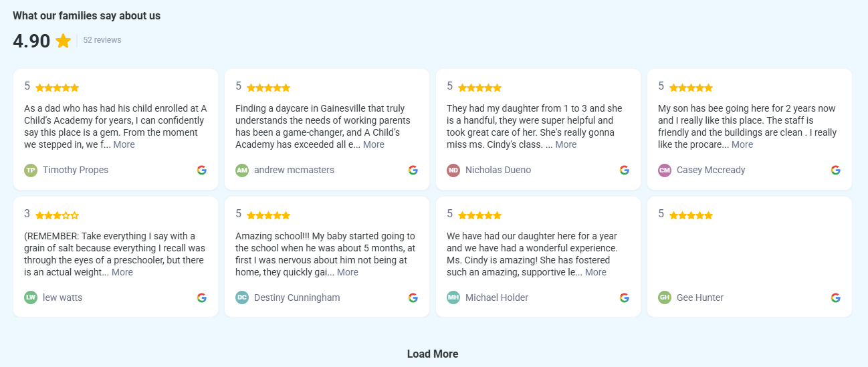The width and height of the screenshot is (868, 367).
Task: Click the MH avatar of Michael Holder
Action: pos(453,297)
